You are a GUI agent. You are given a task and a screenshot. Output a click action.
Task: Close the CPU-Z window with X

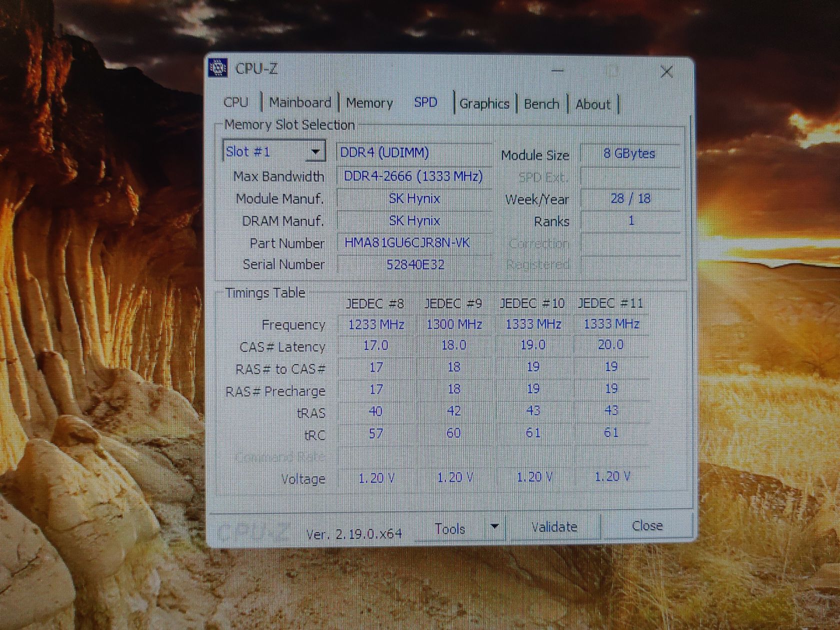click(666, 72)
